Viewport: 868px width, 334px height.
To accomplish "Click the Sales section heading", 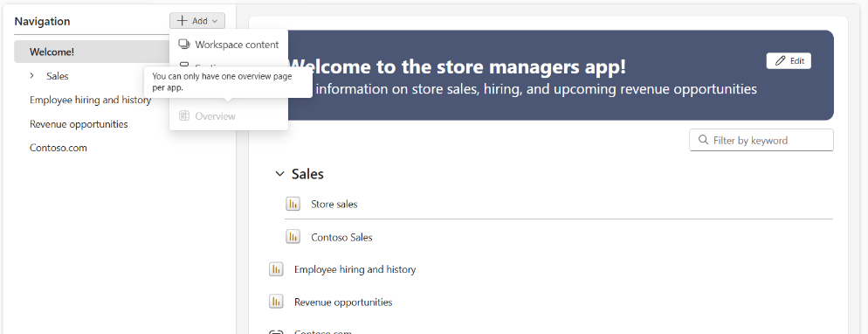I will pos(307,174).
